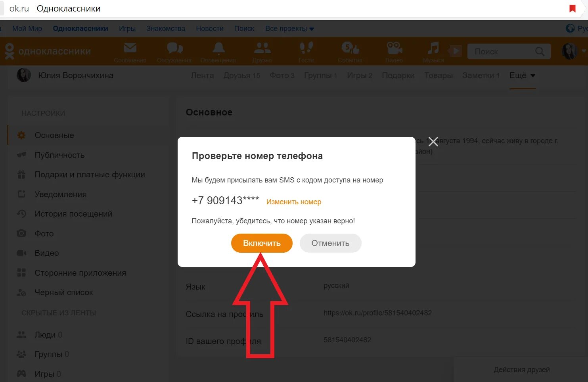Click the Сторонние приложения grid icon
This screenshot has height=382, width=588.
(21, 273)
